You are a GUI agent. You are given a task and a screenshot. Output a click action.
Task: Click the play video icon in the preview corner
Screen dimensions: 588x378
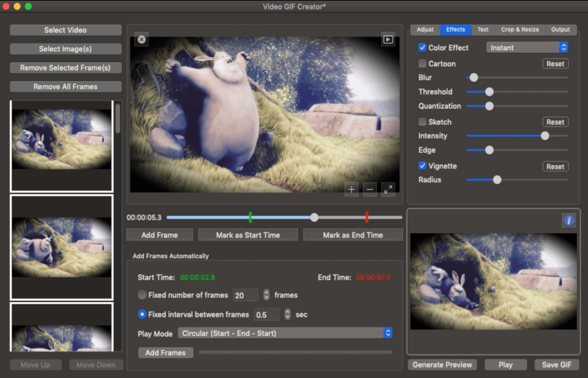point(388,39)
